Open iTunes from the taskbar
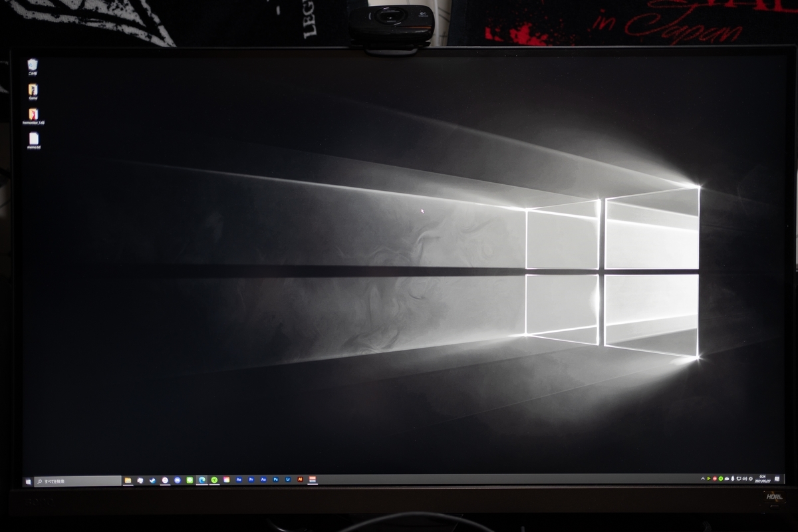 165,480
